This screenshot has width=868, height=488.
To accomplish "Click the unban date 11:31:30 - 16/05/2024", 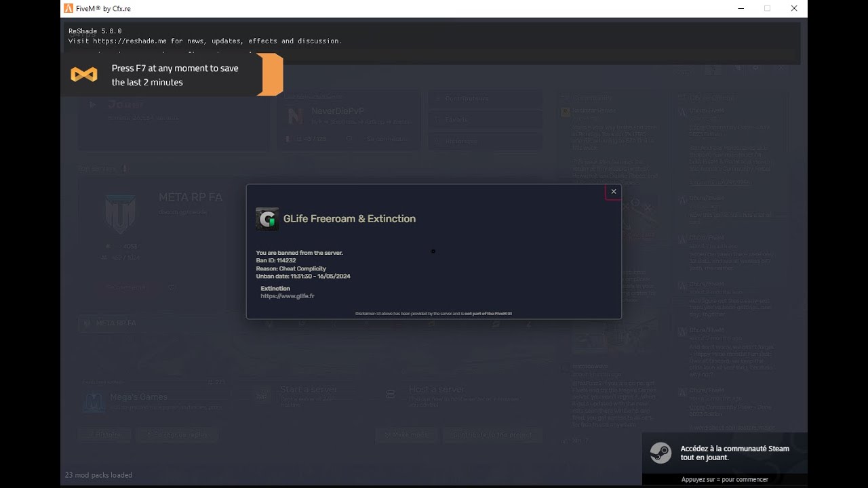I will (303, 277).
